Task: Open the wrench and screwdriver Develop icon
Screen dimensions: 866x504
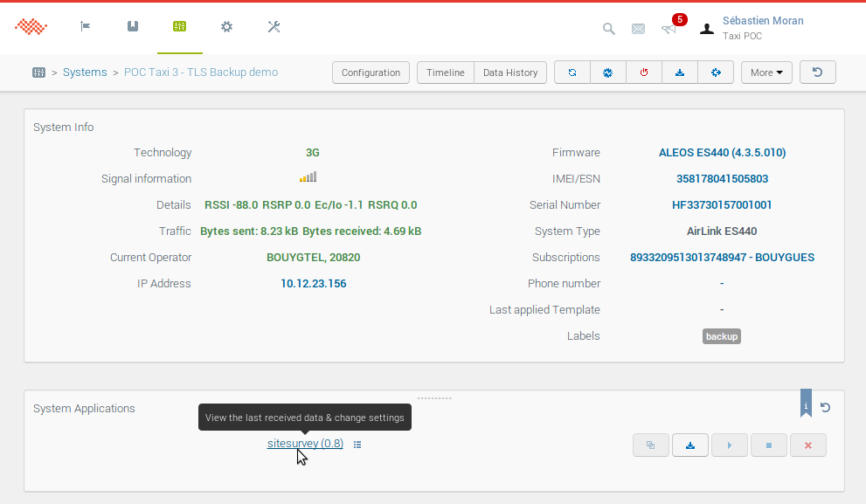Action: tap(274, 26)
